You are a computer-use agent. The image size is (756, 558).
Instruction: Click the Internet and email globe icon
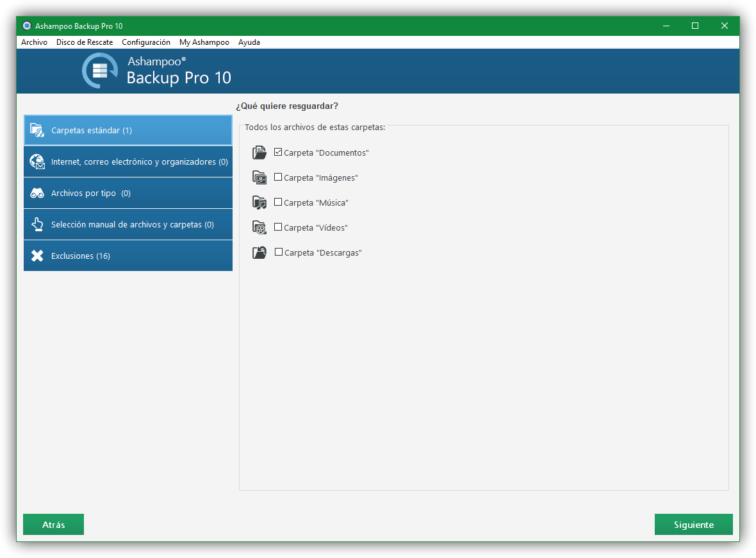point(37,161)
